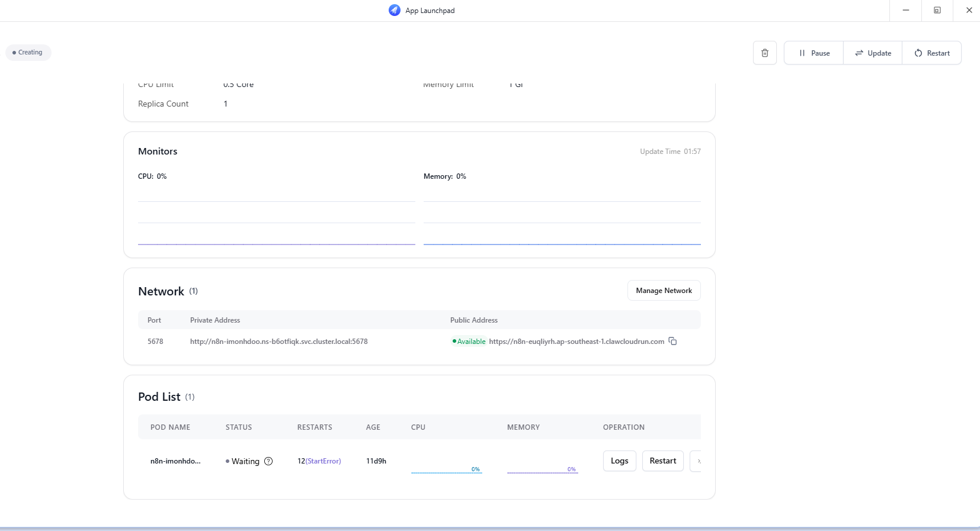
Task: Pause the application
Action: pos(814,53)
